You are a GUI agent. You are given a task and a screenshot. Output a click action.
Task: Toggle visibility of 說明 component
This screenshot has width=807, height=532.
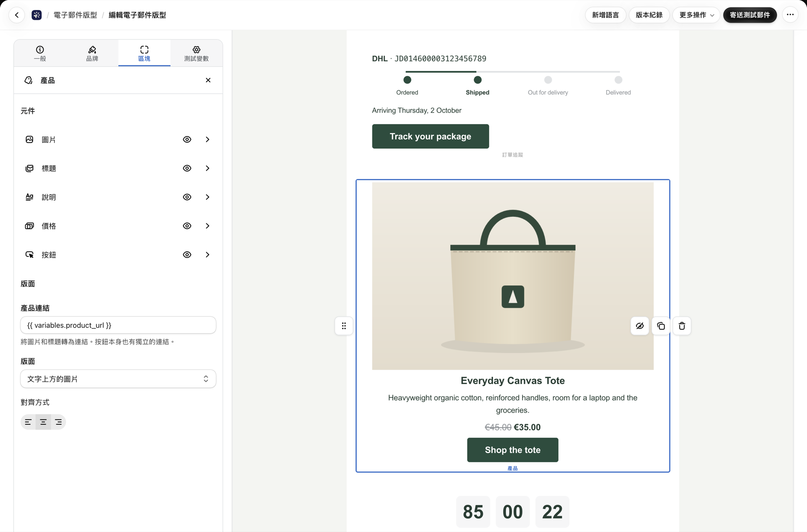[x=187, y=197]
